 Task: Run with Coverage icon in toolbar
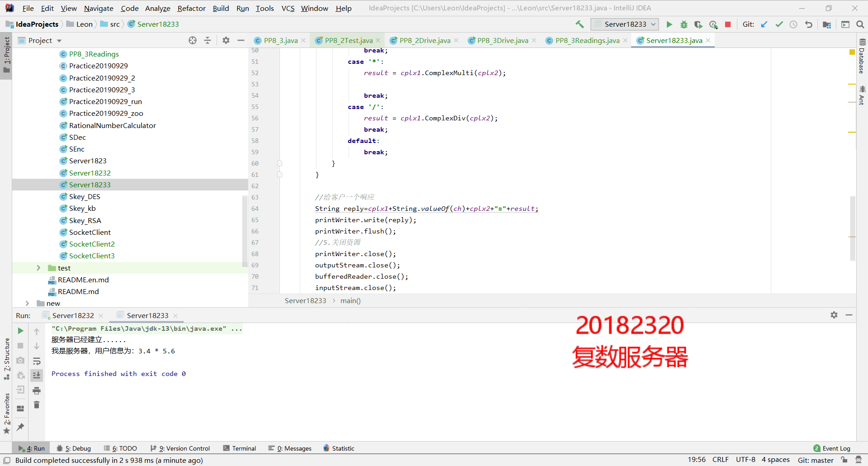click(698, 24)
